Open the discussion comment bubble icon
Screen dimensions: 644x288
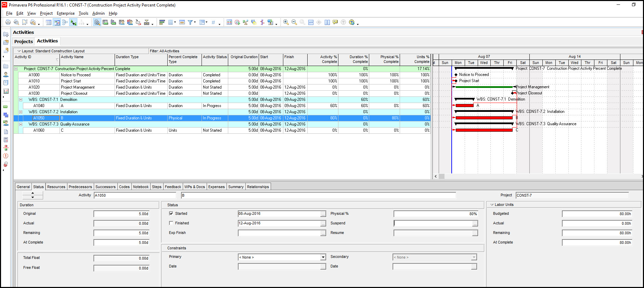(335, 22)
